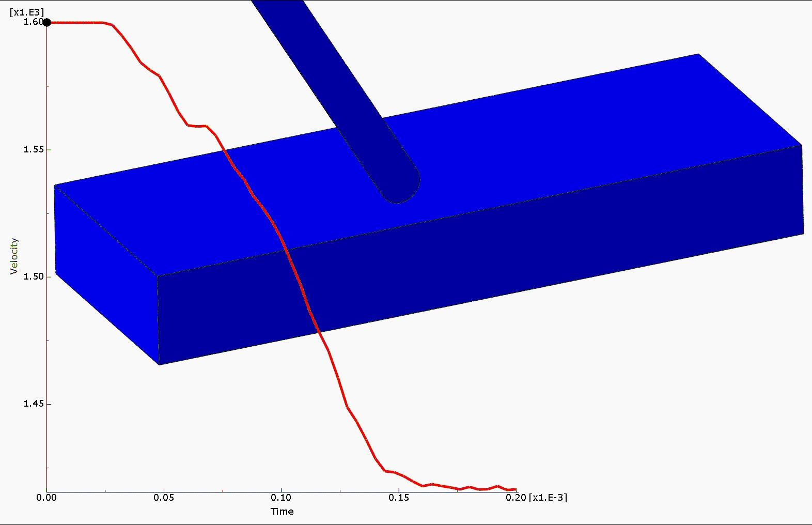Click the 0.00 tick label on time axis
The width and height of the screenshot is (812, 525).
pos(46,497)
